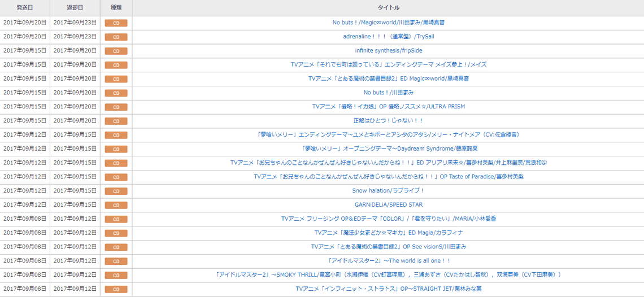This screenshot has height=297, width=644.
Task: Select the 2017年09月20日 return date in the 正解はひとつ row
Action: click(x=75, y=120)
